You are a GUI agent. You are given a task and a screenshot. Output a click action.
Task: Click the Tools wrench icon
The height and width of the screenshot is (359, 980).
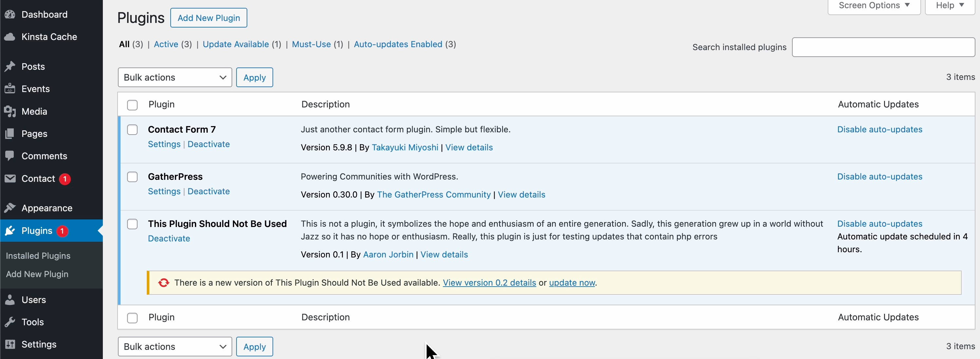tap(10, 322)
